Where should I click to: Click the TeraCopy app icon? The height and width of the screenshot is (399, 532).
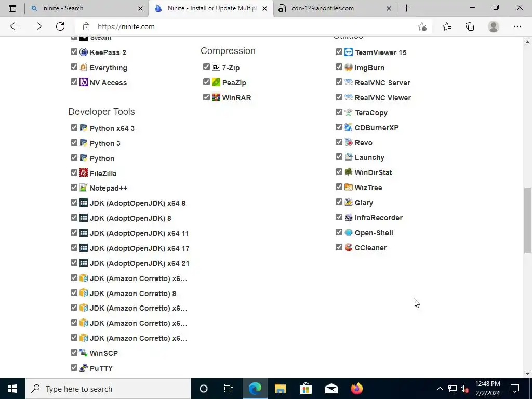tap(349, 112)
